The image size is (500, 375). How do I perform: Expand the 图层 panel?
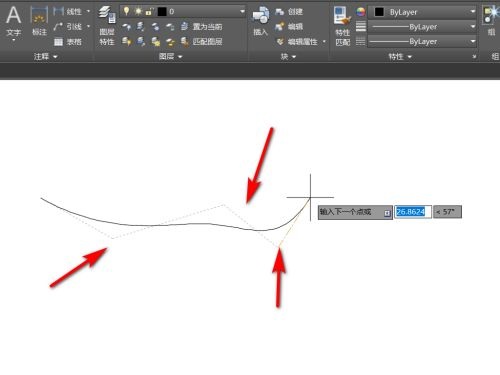170,57
